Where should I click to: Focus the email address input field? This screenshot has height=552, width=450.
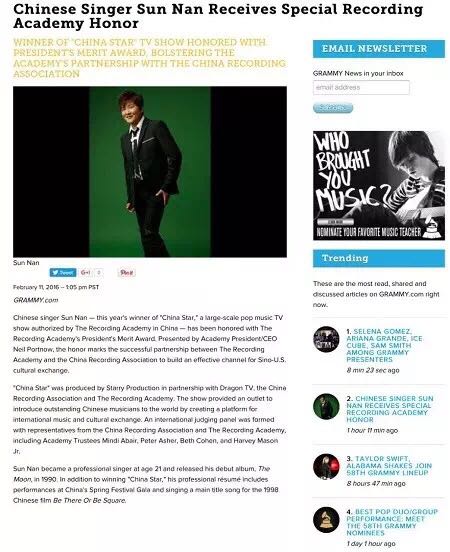point(361,87)
